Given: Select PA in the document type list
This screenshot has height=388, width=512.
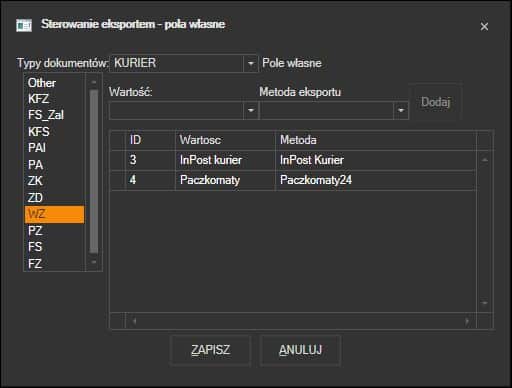Looking at the screenshot, I should point(54,165).
